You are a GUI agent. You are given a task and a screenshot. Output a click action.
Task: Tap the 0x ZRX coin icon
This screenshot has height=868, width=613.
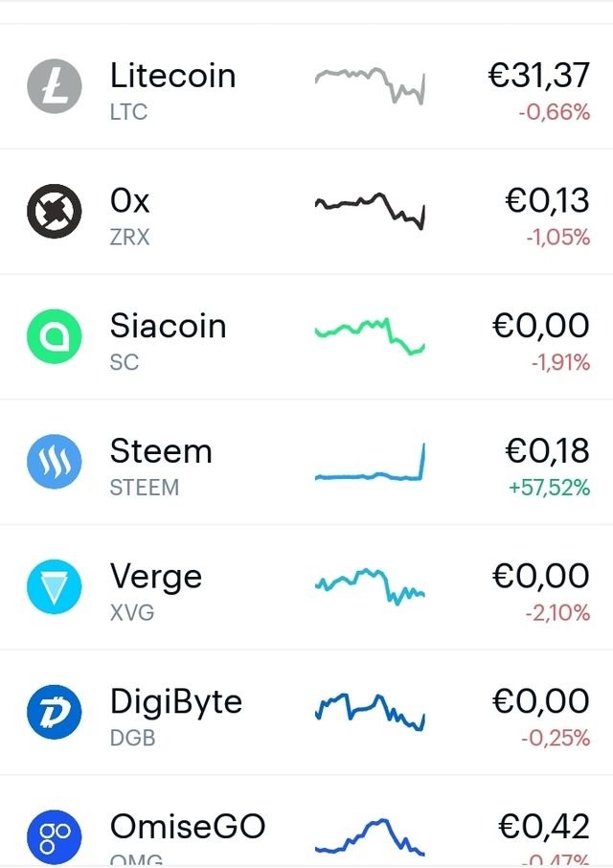pos(56,213)
